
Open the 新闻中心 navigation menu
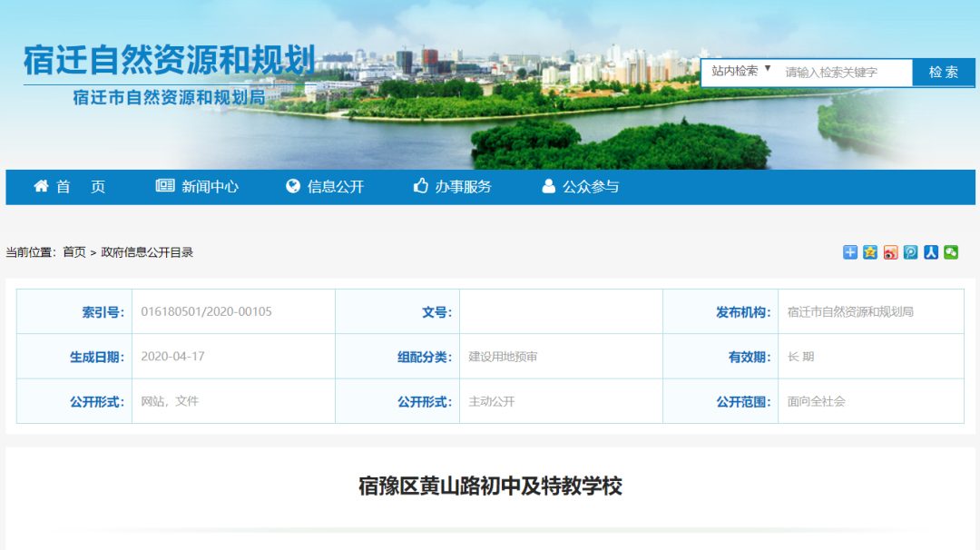coord(197,186)
